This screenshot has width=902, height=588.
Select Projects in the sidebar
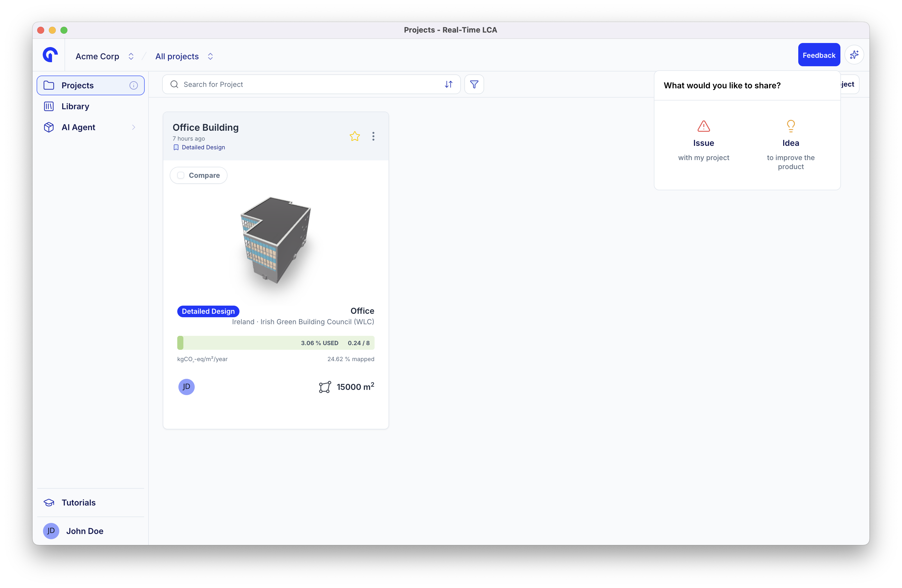[91, 86]
